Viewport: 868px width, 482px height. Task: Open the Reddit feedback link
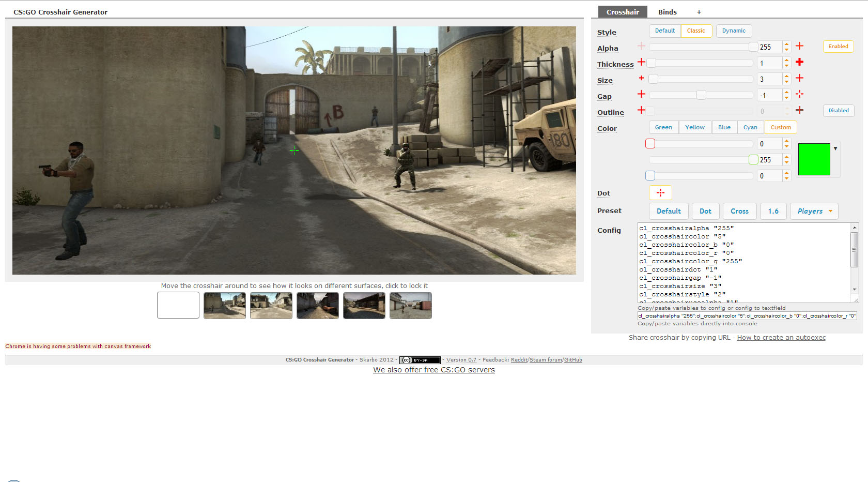click(x=519, y=360)
